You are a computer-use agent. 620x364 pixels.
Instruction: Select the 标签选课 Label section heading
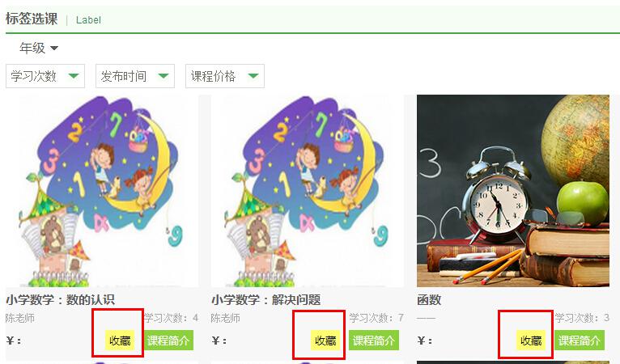(x=53, y=19)
